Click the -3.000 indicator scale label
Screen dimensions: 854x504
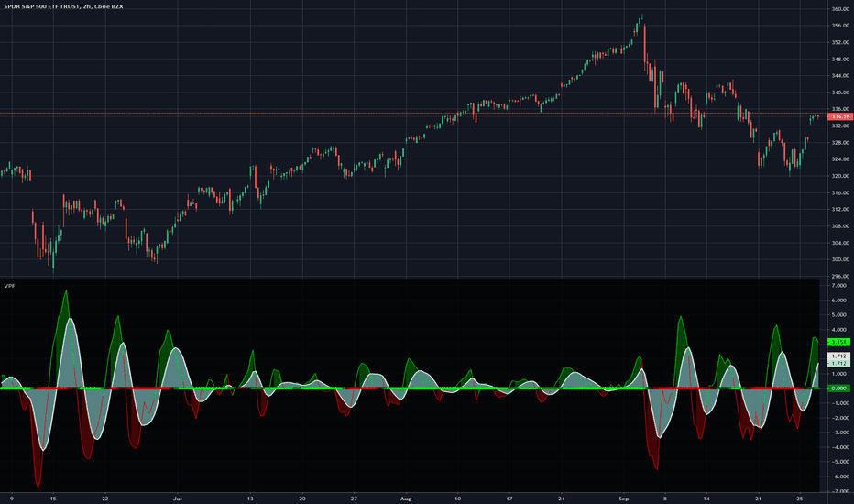(839, 433)
